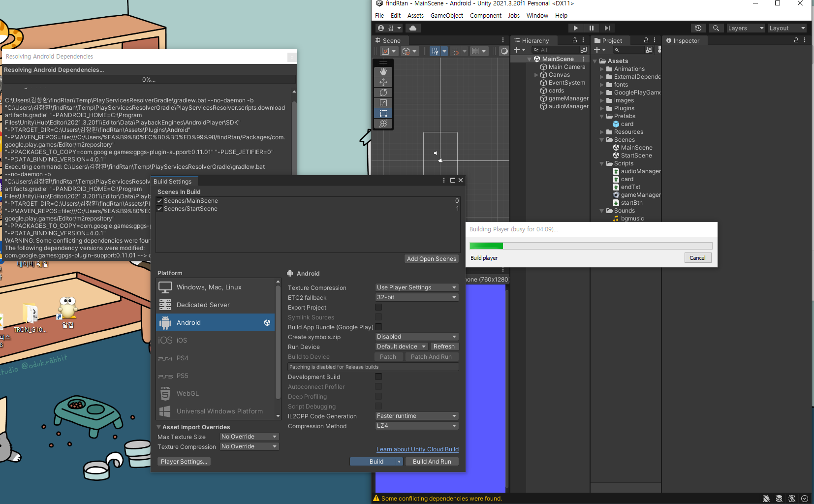Open Hierarchy search-in-window icon
This screenshot has height=504, width=814.
coord(584,50)
